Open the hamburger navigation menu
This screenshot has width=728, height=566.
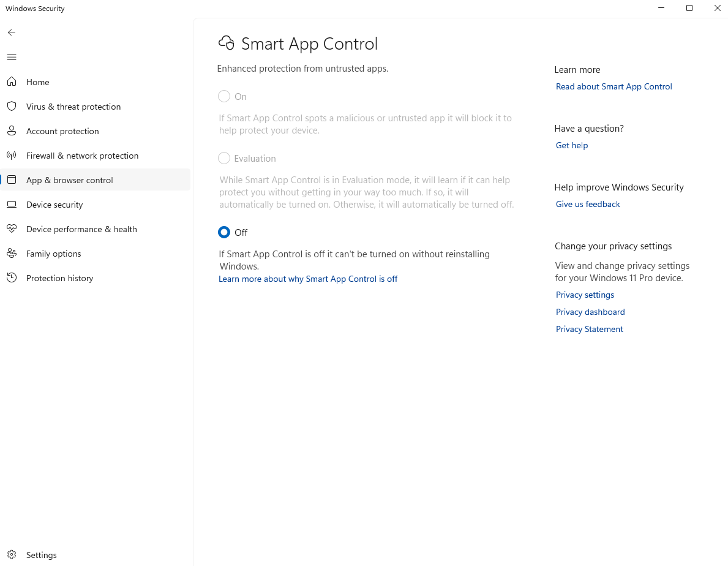[x=12, y=57]
